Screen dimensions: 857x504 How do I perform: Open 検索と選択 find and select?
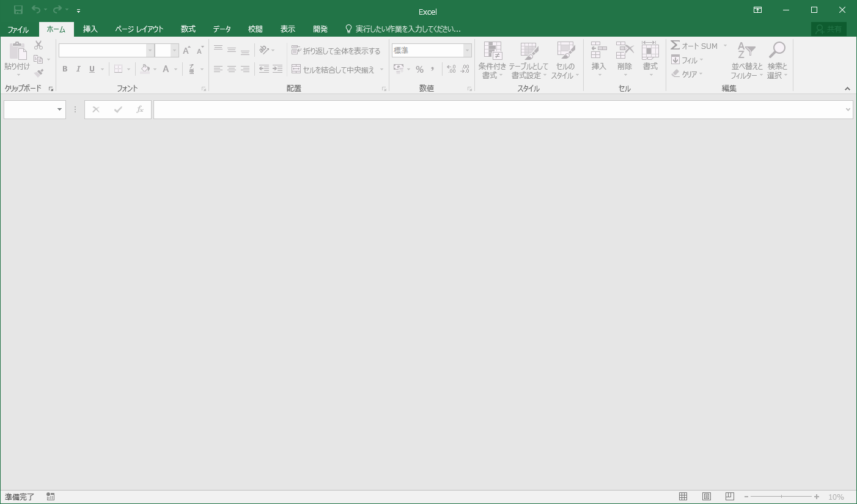click(777, 60)
